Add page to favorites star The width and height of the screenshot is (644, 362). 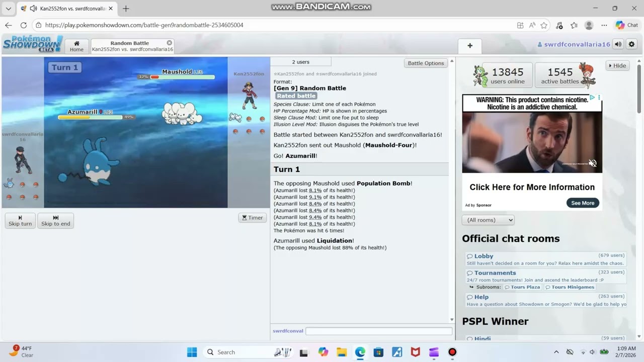[x=544, y=25]
